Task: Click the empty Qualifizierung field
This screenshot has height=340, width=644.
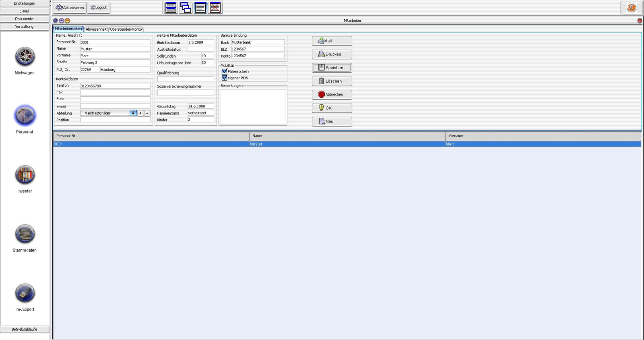Action: (186, 79)
